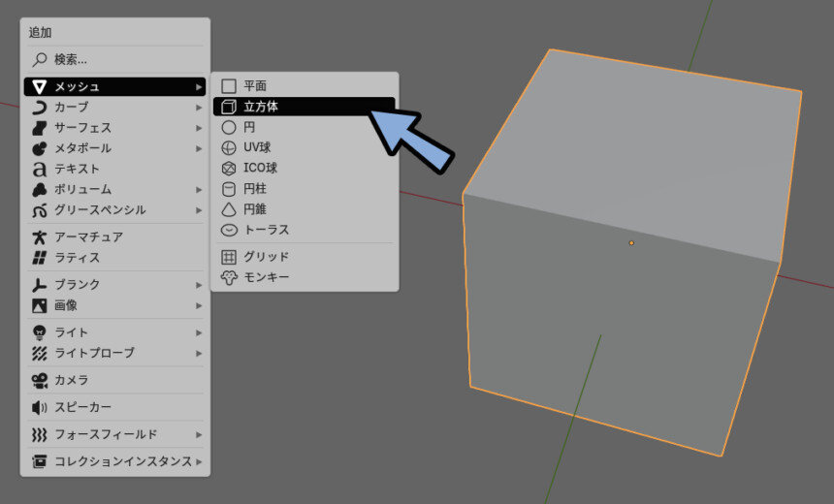Screen dimensions: 834x504
Task: Choose 平面 from the mesh submenu
Action: tap(305, 86)
